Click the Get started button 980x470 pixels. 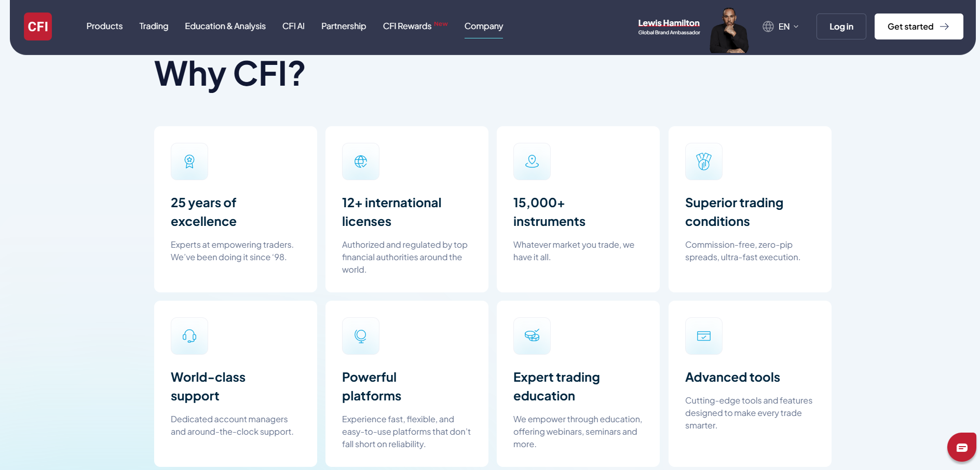(919, 26)
